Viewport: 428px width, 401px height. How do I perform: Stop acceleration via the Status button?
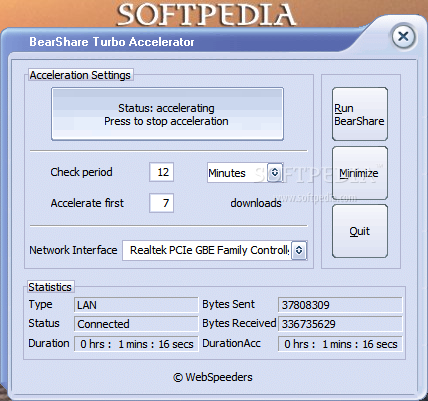click(167, 114)
